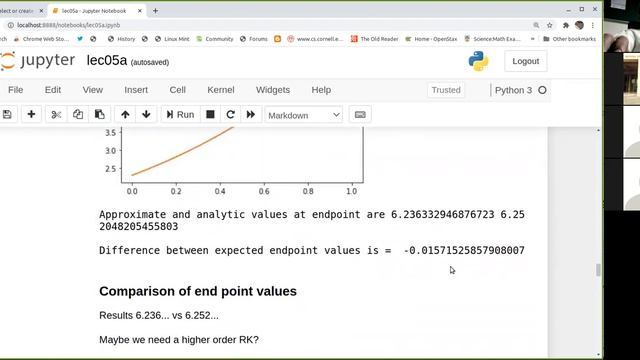The width and height of the screenshot is (640, 360).
Task: Cut selected cells with scissors icon
Action: point(56,115)
